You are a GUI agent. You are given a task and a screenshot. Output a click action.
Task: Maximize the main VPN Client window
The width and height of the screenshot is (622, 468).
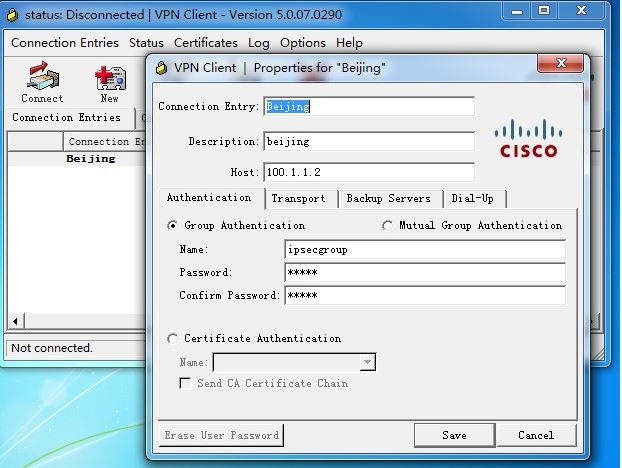click(x=544, y=10)
